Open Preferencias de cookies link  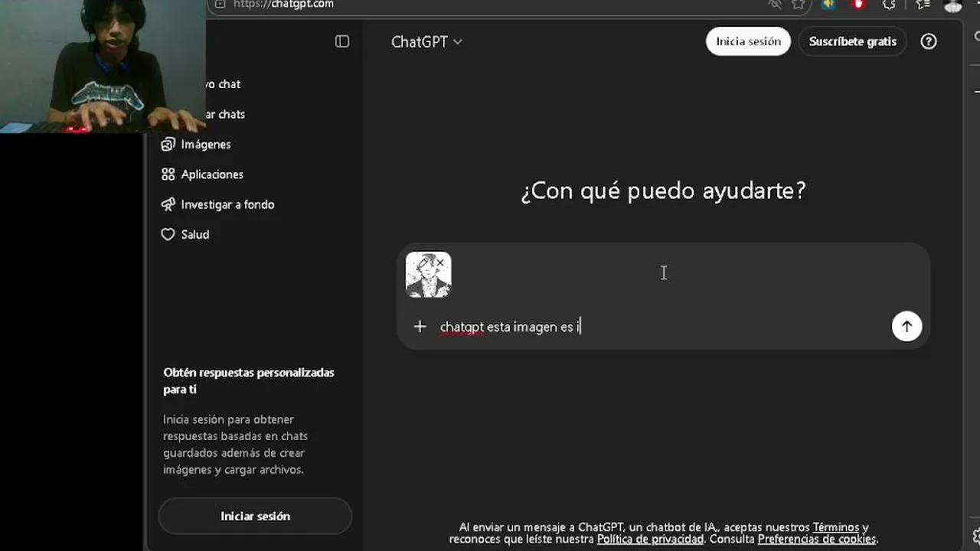[x=817, y=540]
